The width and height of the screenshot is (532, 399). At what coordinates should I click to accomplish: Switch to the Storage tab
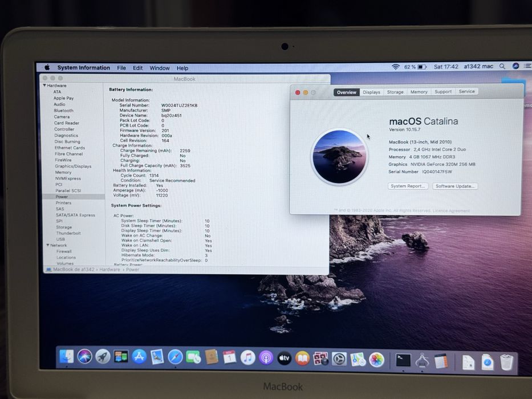tap(395, 92)
